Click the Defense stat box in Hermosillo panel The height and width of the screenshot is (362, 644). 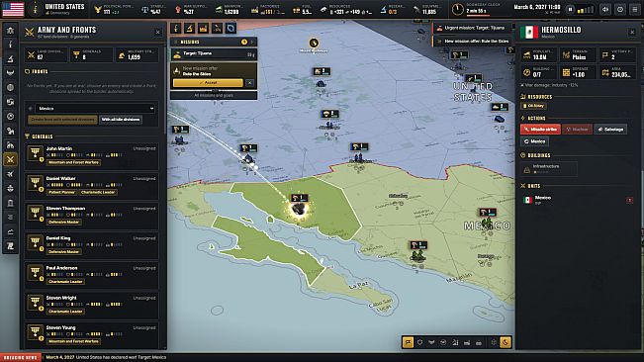(x=578, y=72)
